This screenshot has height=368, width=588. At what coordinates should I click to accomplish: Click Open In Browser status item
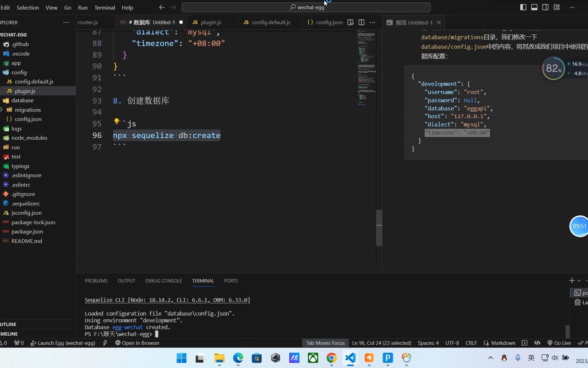137,343
